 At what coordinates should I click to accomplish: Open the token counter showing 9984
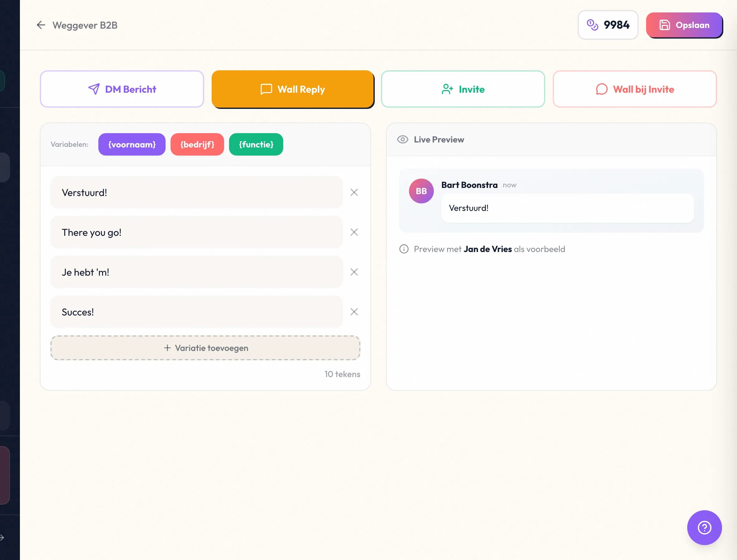[608, 25]
